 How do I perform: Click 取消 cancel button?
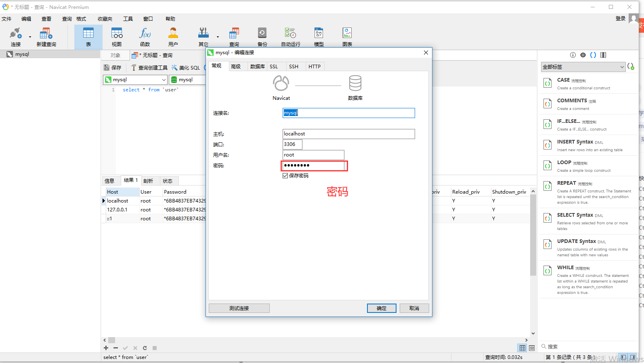(414, 308)
